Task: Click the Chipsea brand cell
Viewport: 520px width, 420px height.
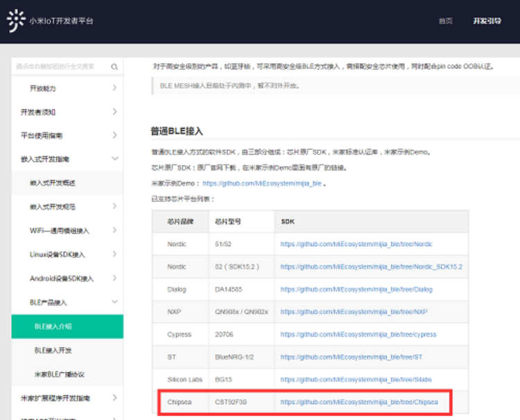Action: pos(180,402)
